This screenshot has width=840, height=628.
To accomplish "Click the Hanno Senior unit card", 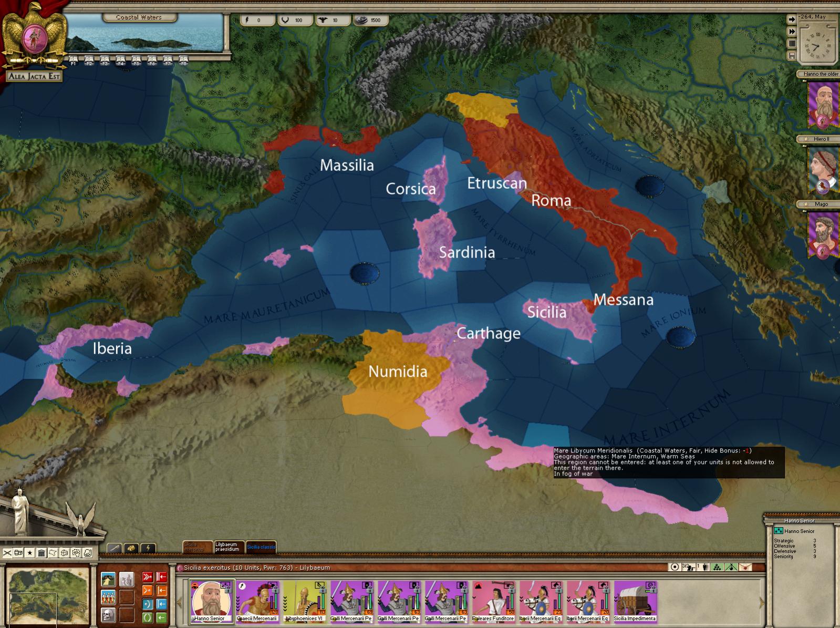I will (210, 602).
